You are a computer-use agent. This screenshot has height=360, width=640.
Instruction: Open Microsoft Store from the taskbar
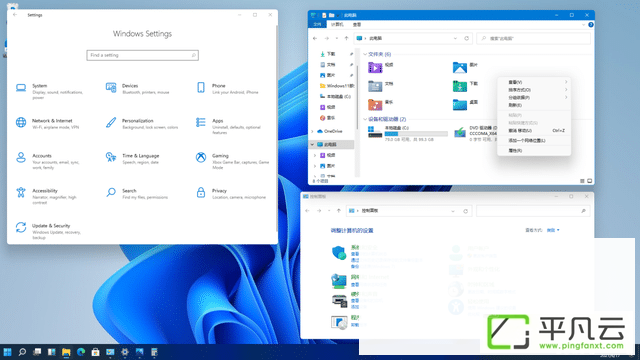(96, 352)
